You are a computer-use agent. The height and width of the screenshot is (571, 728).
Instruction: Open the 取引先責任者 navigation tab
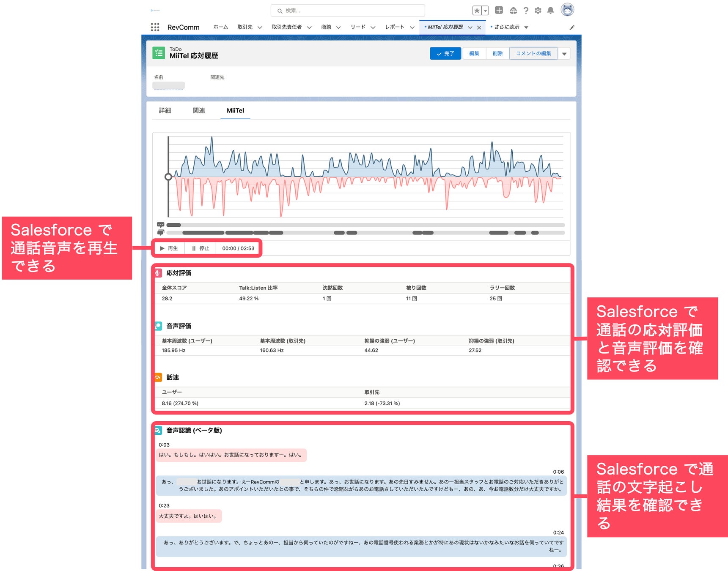(287, 27)
